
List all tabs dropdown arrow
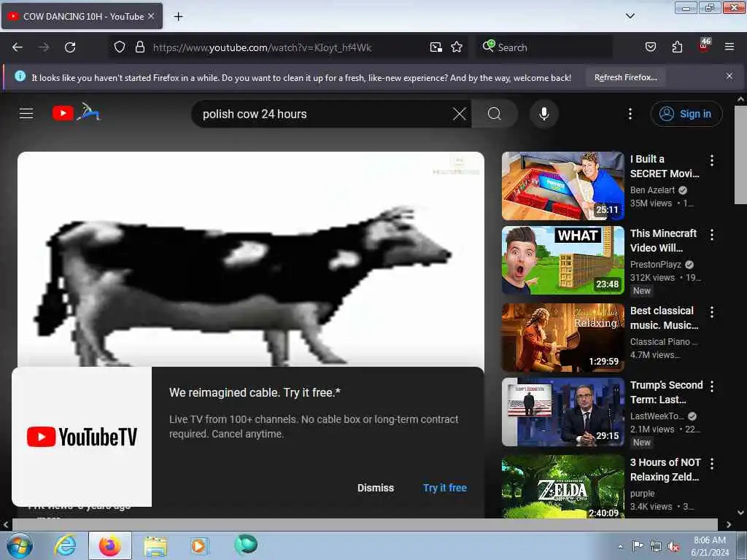pos(630,16)
